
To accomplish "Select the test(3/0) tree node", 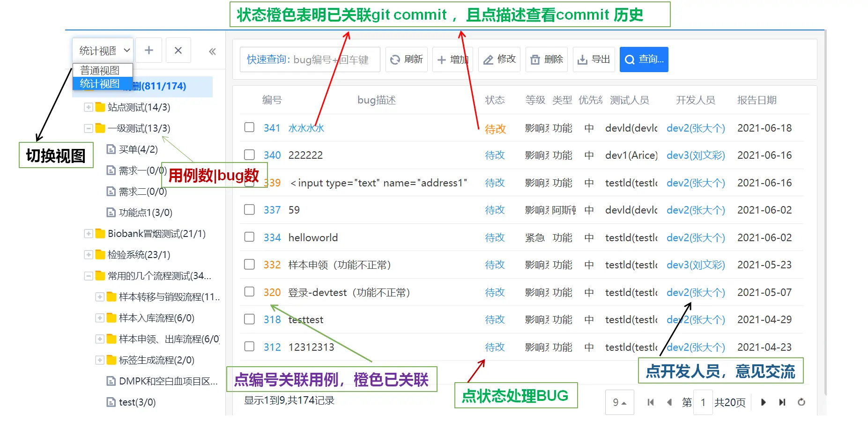I will pyautogui.click(x=131, y=402).
